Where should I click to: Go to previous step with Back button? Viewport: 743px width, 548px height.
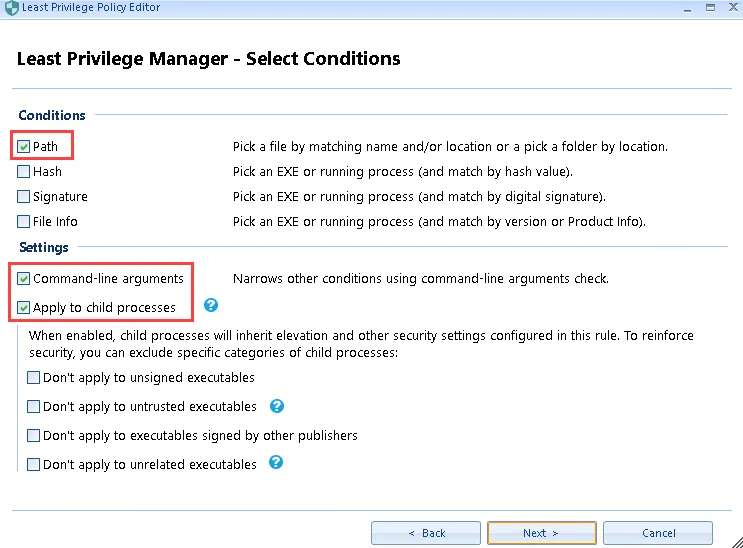(426, 533)
